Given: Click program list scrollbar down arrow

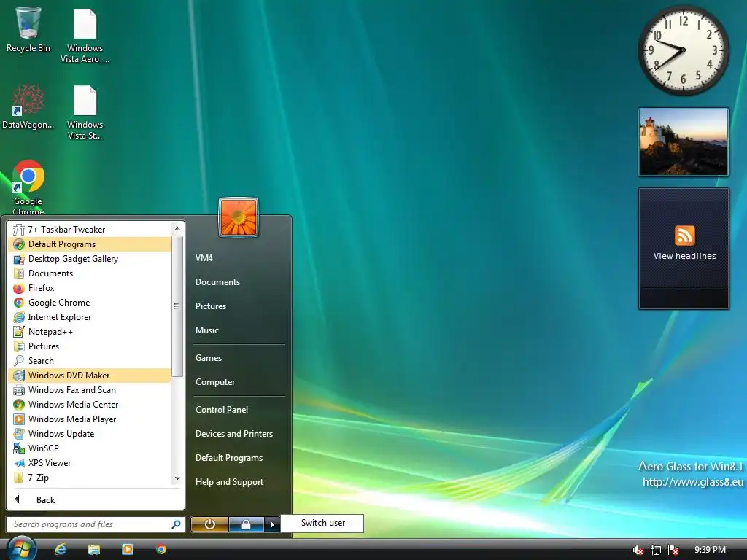Looking at the screenshot, I should point(177,478).
